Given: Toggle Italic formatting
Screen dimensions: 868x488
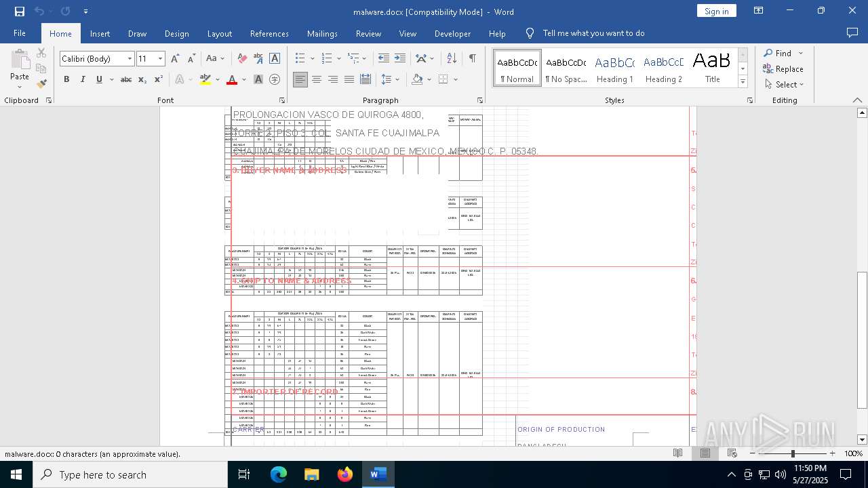Looking at the screenshot, I should 83,79.
